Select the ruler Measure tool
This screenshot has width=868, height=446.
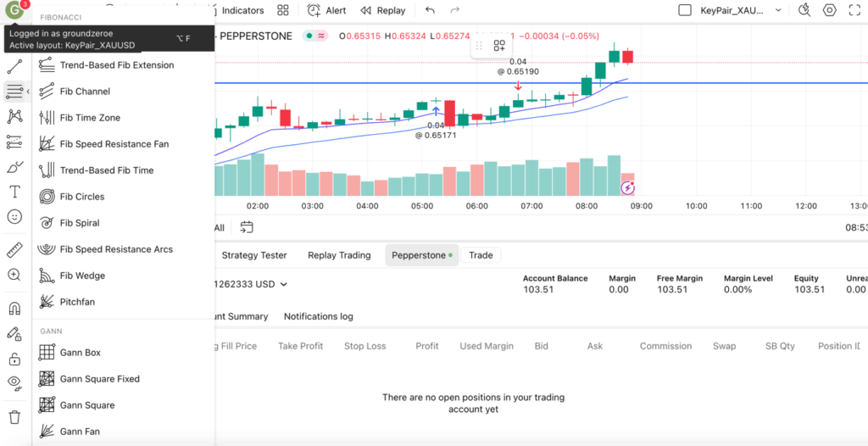click(14, 250)
